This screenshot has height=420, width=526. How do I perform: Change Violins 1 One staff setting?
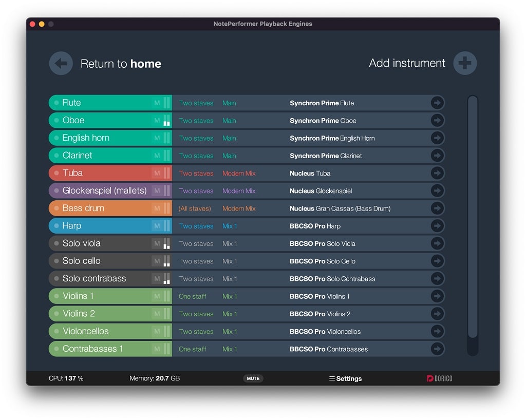(x=193, y=296)
